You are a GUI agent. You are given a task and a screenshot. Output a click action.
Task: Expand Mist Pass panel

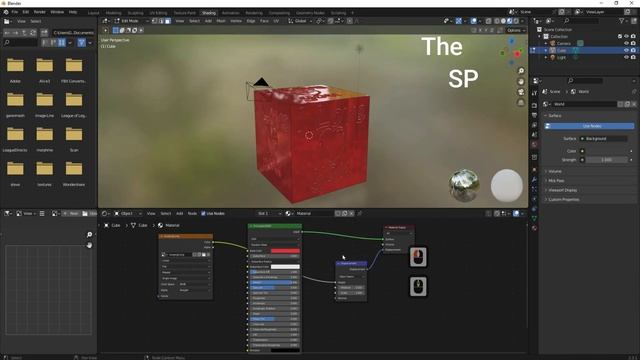click(x=556, y=180)
